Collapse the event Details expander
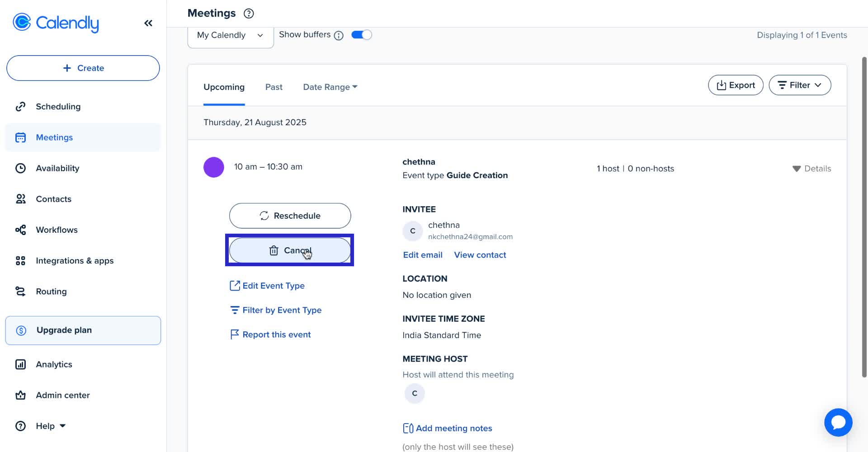868x452 pixels. (811, 169)
